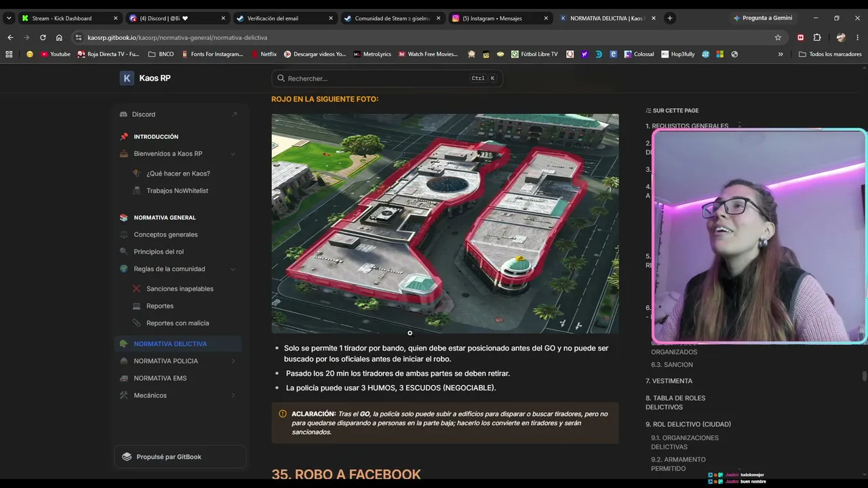The image size is (868, 488).
Task: Reload the current page
Action: pyautogui.click(x=43, y=37)
